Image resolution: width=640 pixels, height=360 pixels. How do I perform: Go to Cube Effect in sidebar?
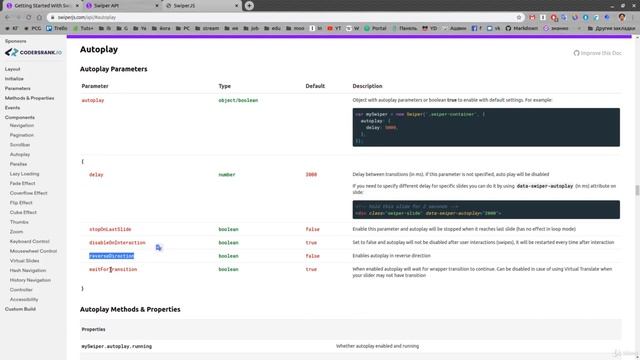coord(23,213)
